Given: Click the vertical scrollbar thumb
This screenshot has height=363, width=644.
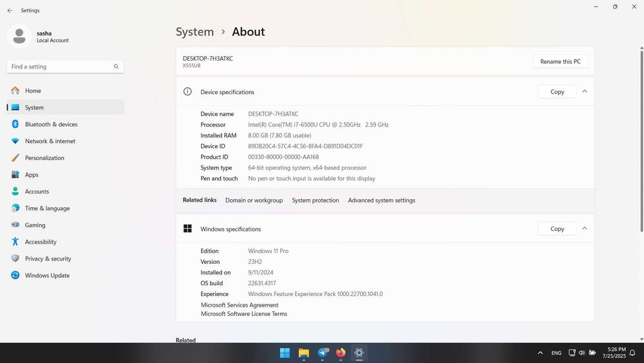Looking at the screenshot, I should [641, 141].
